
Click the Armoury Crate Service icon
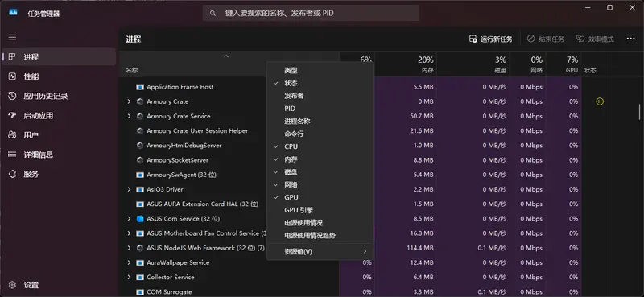point(140,116)
